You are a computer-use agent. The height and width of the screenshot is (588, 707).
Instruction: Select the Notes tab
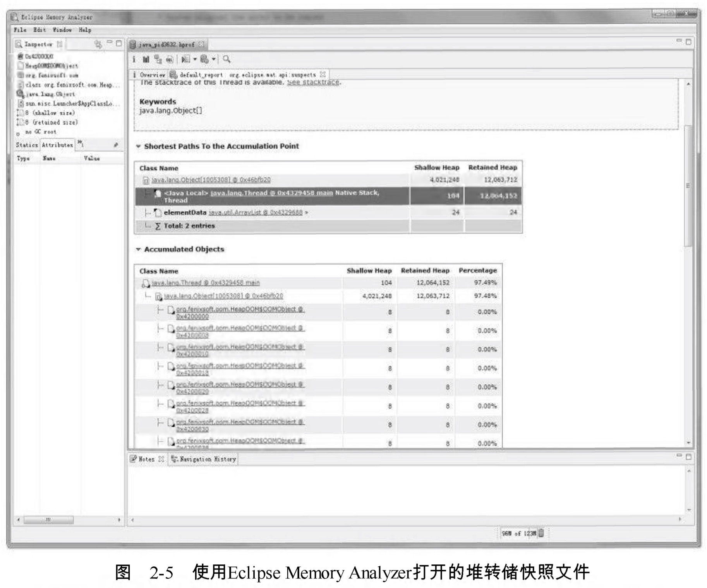point(147,459)
